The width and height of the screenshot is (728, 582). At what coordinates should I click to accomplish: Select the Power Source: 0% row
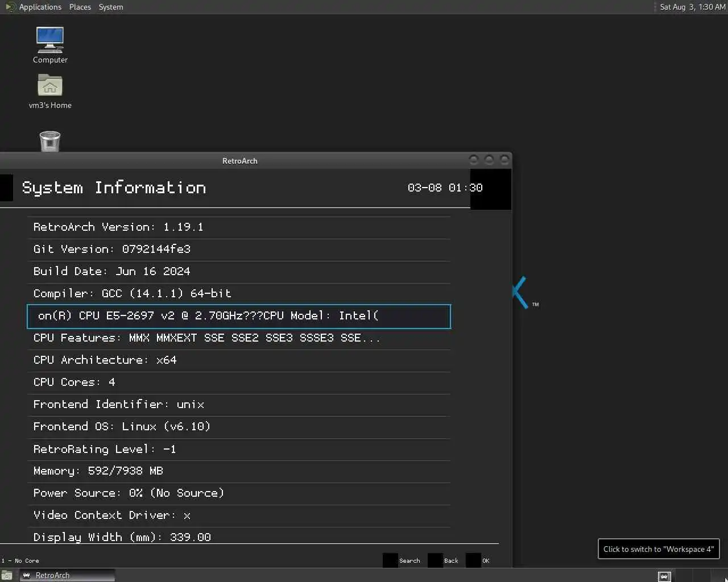[x=239, y=493]
